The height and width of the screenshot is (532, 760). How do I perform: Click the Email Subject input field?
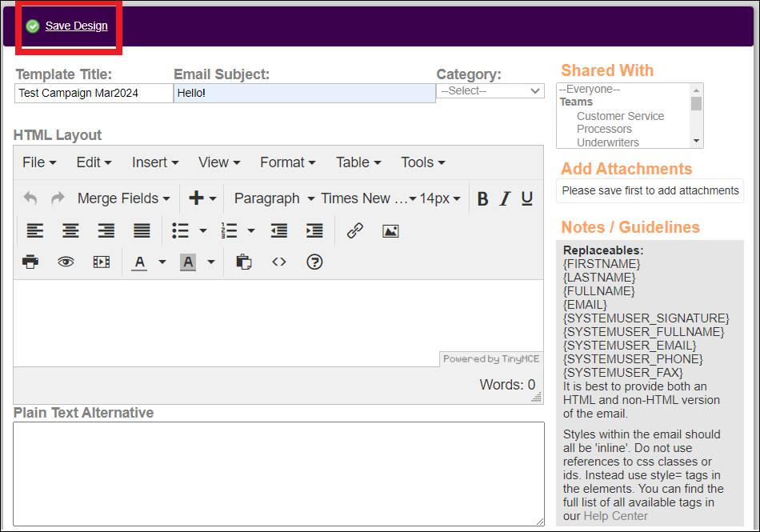(x=304, y=93)
